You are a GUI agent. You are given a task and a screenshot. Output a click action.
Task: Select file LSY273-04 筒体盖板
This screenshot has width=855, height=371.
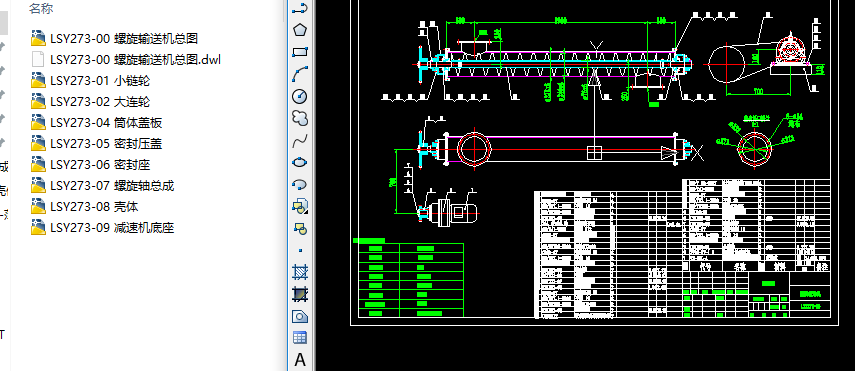(x=97, y=122)
